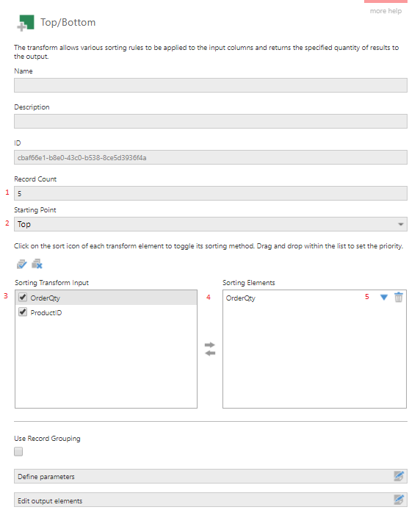Click the edit icon on Edit output elements
420x521 pixels.
(399, 500)
